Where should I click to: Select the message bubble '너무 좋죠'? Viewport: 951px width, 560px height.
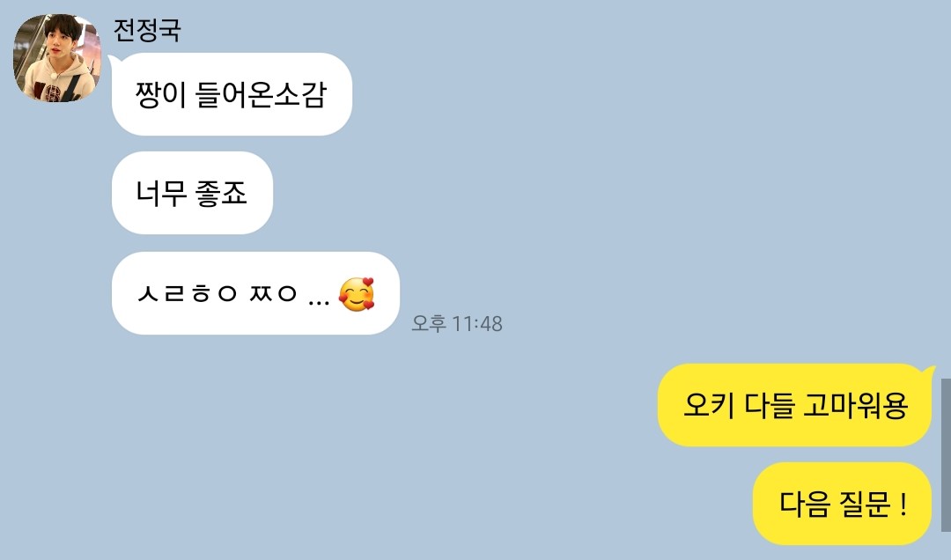pyautogui.click(x=192, y=193)
